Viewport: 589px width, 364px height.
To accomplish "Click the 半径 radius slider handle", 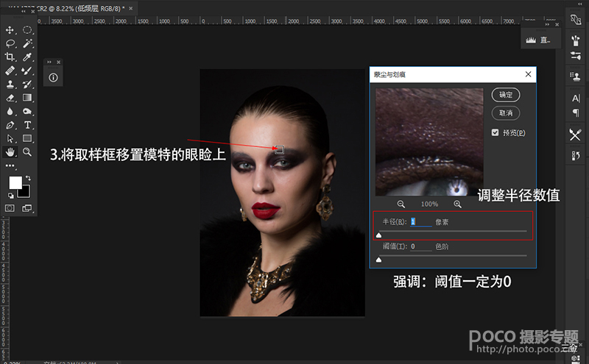I will tap(378, 236).
